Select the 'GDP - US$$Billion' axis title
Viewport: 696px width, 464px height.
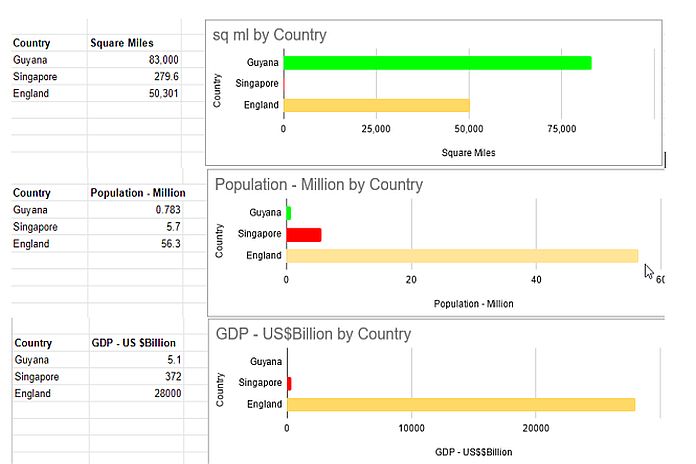pos(473,452)
